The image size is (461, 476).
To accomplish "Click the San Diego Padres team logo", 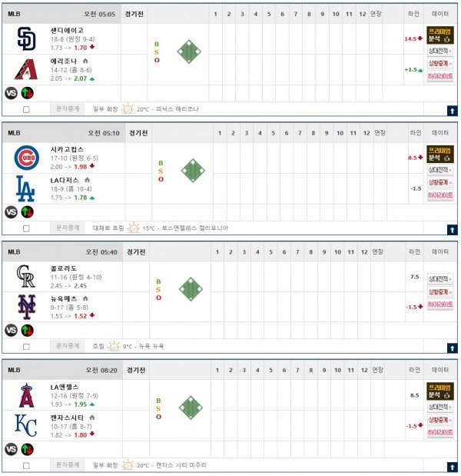I will click(26, 38).
